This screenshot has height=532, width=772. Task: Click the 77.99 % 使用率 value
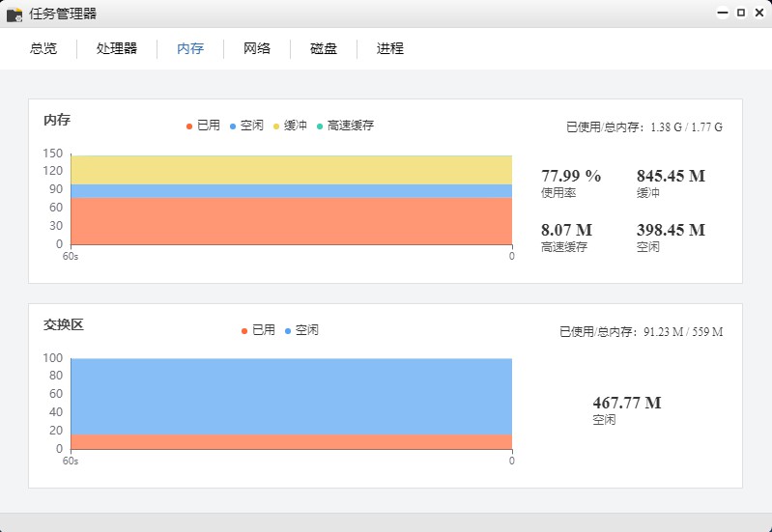coord(571,176)
